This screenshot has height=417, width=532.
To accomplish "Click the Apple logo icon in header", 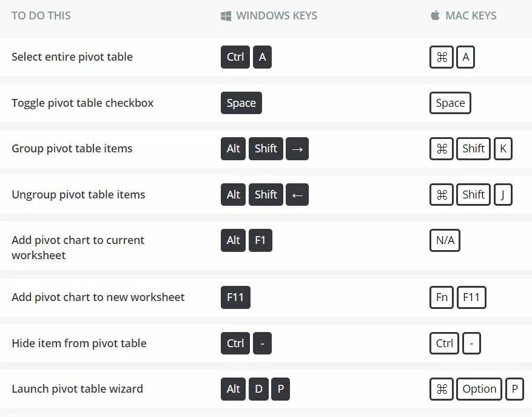I will 435,15.
